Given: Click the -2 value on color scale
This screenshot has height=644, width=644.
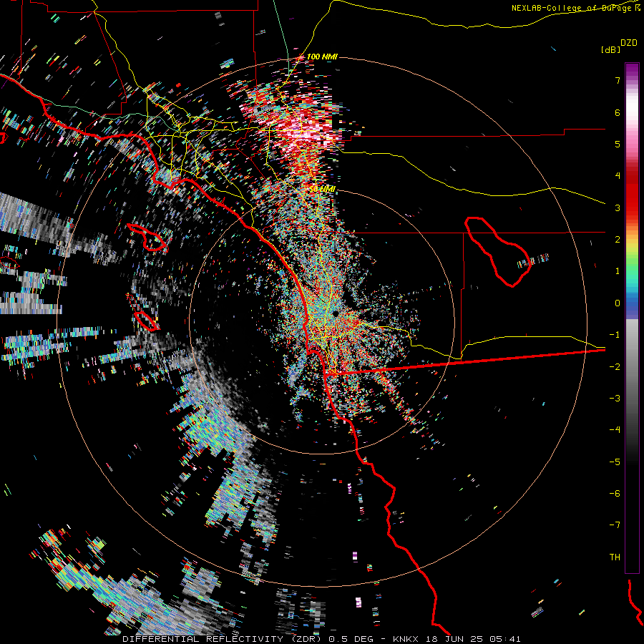Looking at the screenshot, I should (x=615, y=367).
